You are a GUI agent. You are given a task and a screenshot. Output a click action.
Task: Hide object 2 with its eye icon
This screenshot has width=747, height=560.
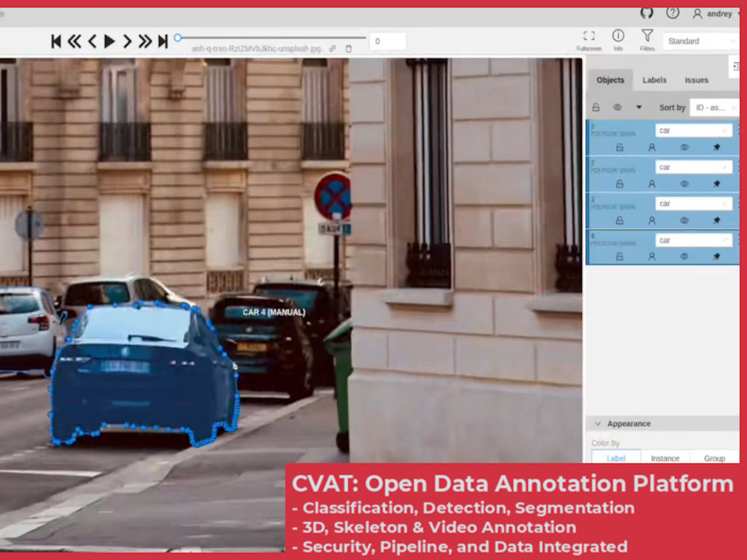tap(684, 184)
